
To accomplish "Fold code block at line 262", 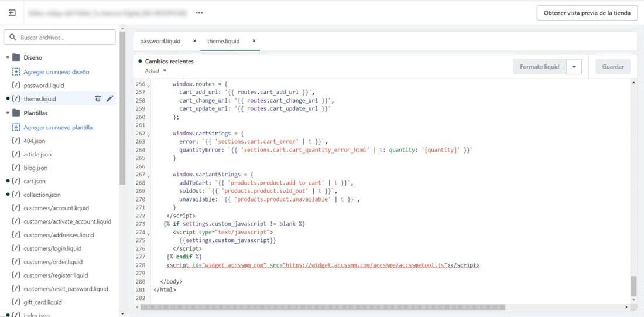I will pyautogui.click(x=149, y=135).
